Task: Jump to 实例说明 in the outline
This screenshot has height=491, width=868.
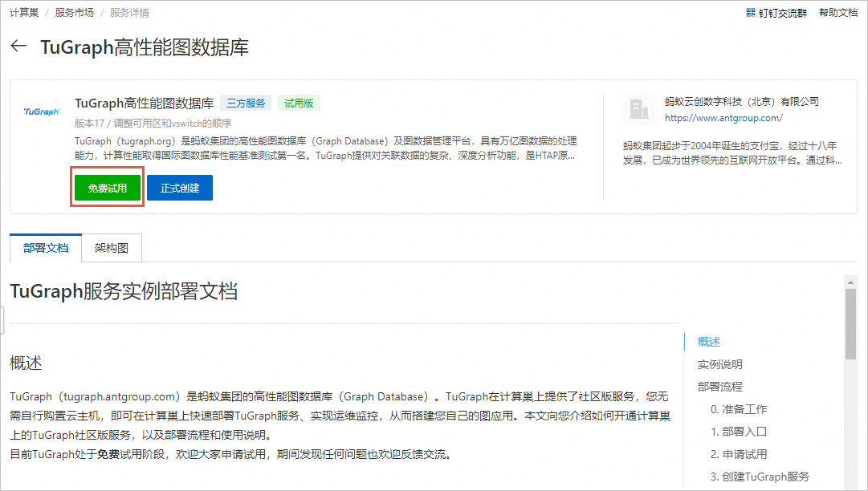Action: [720, 364]
